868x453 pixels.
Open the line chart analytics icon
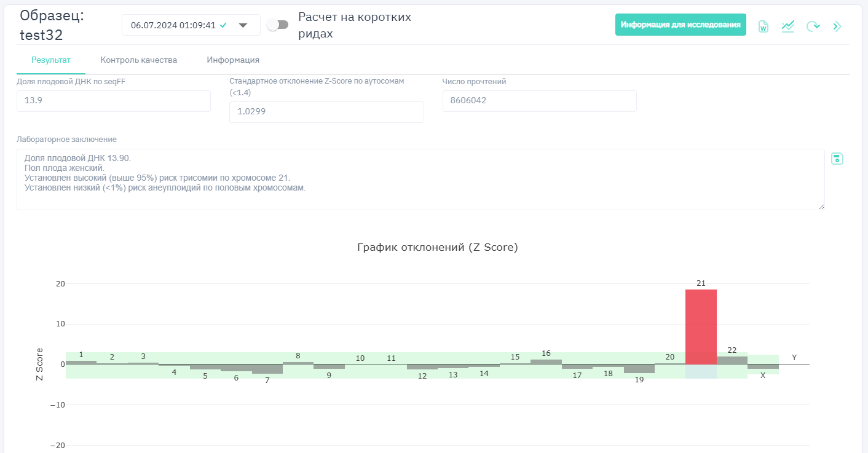(x=788, y=26)
